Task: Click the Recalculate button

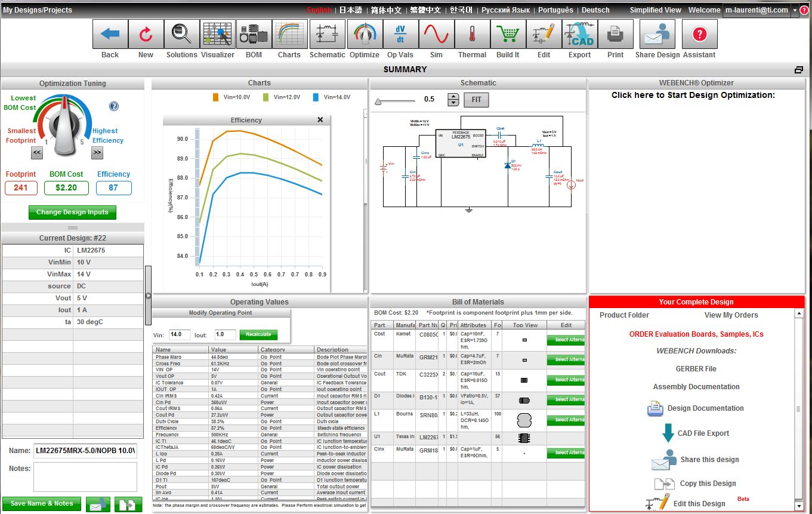Action: coord(258,335)
